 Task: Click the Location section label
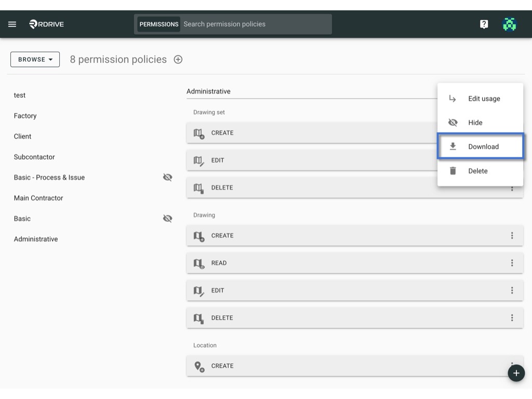[205, 345]
